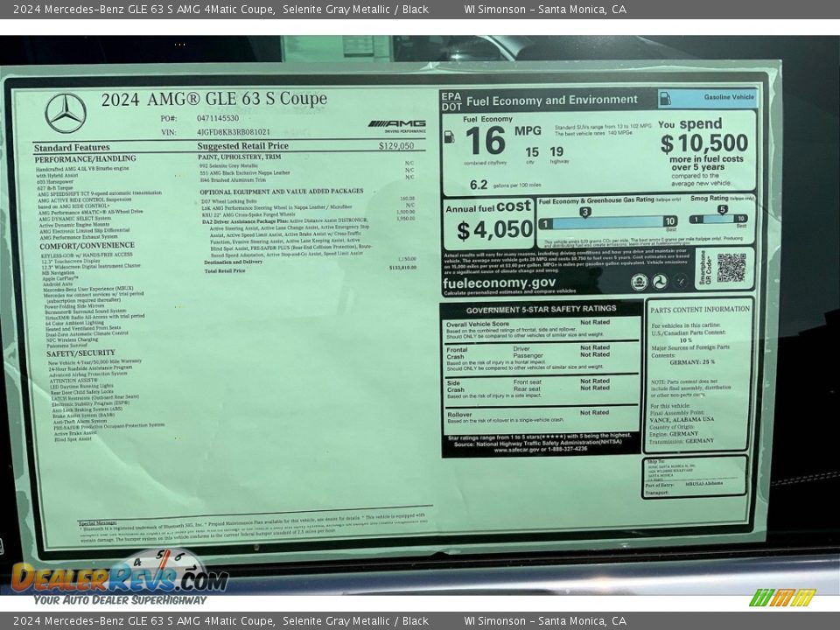Viewport: 840px width, 630px height.
Task: Click the 'Frontal Crash' row label
Action: [457, 353]
